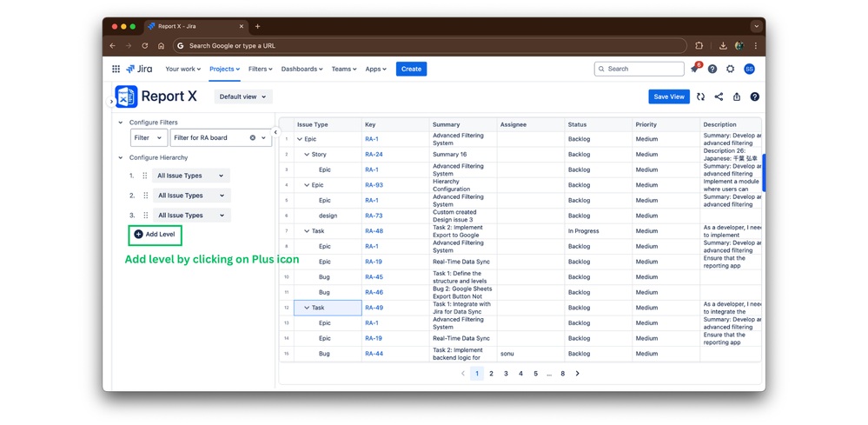Open Jira help question mark icon

[712, 70]
